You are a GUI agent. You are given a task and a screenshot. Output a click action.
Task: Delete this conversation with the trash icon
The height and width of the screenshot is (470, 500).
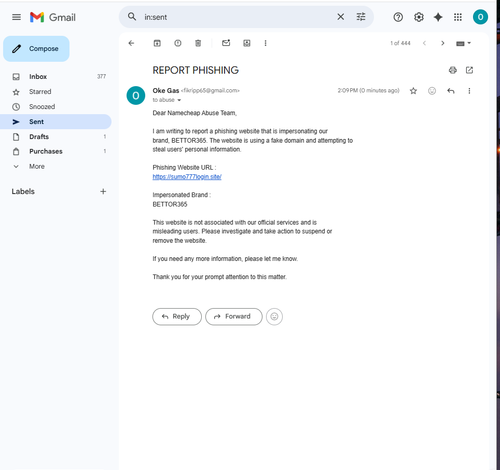point(198,43)
